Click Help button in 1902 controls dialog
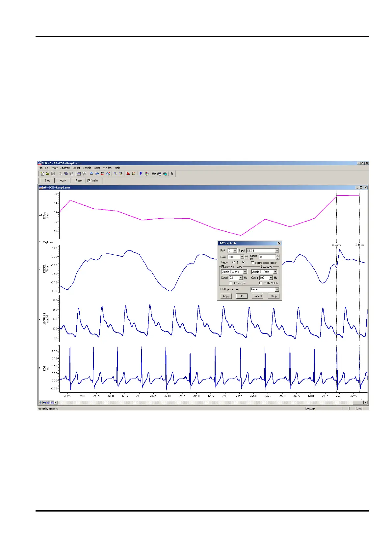 coord(274,296)
